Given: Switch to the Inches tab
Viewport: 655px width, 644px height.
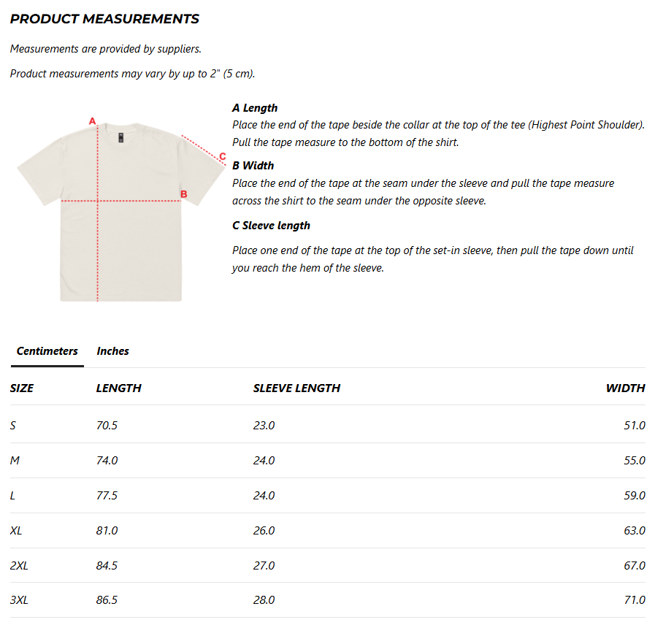Looking at the screenshot, I should pos(112,350).
